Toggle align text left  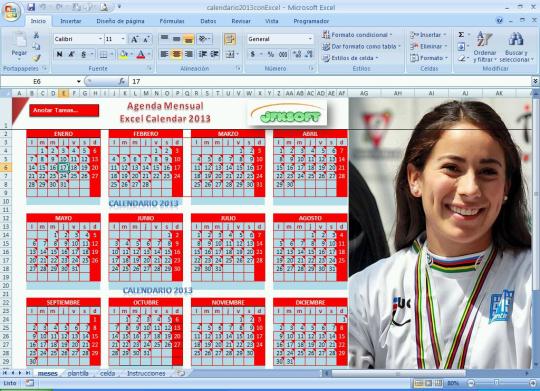click(x=165, y=54)
